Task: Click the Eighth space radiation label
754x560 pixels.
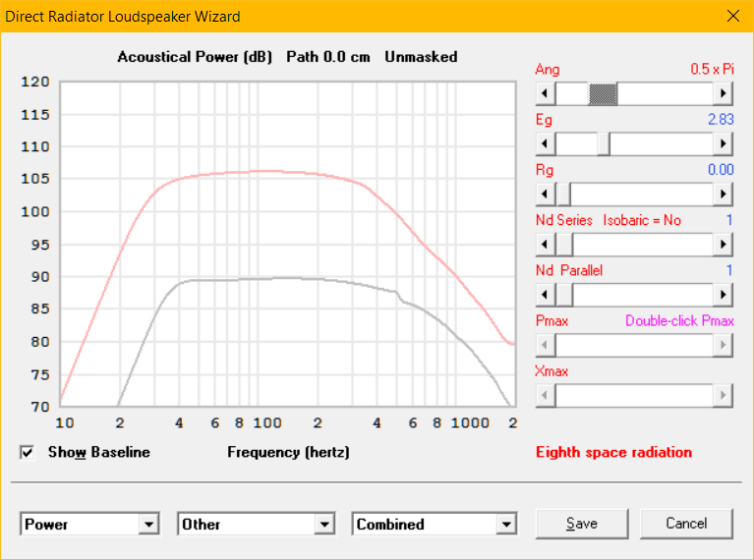Action: [x=613, y=452]
